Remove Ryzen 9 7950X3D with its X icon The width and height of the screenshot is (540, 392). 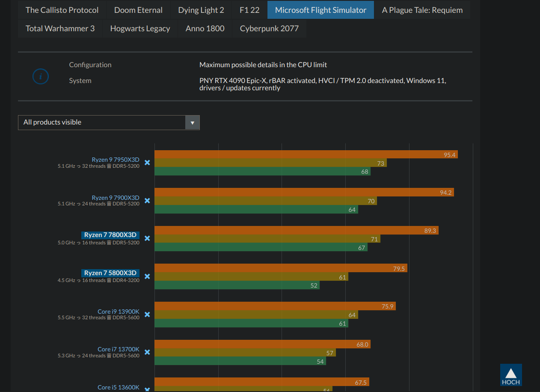pyautogui.click(x=147, y=163)
